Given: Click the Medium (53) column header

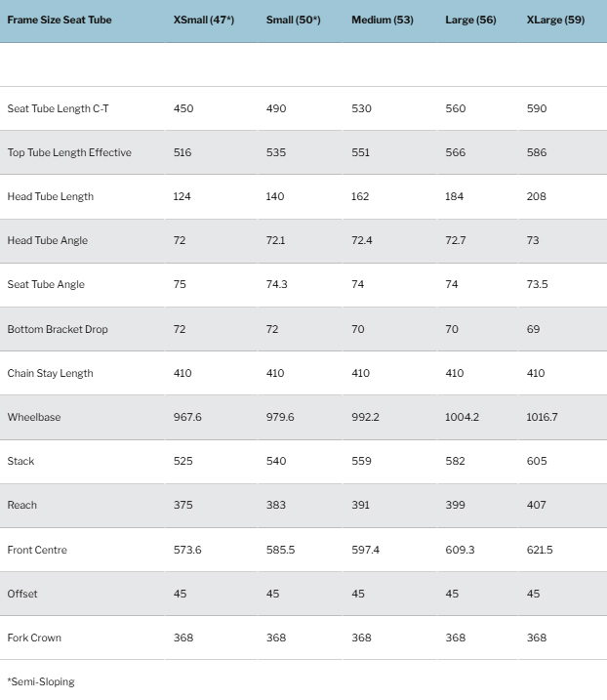Looking at the screenshot, I should [x=382, y=20].
